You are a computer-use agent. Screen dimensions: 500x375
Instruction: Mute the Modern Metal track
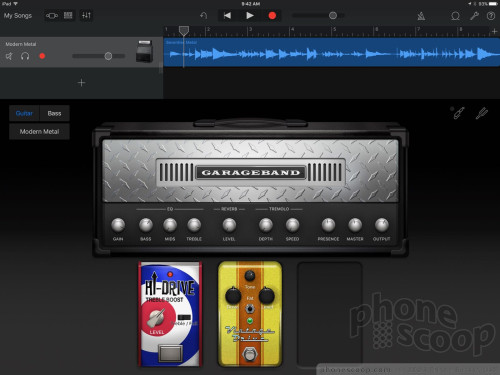(9, 56)
